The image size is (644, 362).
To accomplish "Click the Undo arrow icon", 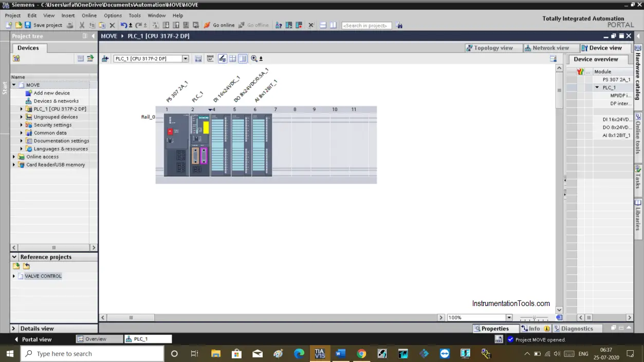I will tap(124, 25).
